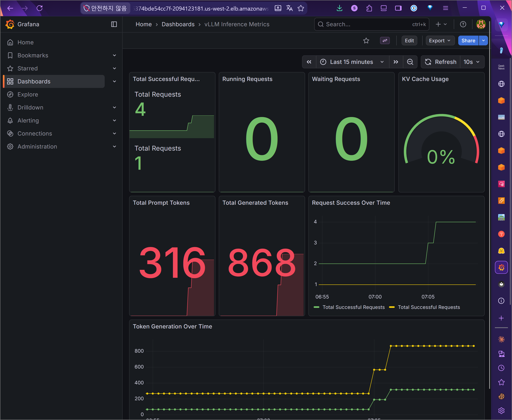Open the Last 15 minutes time picker
The width and height of the screenshot is (512, 420).
(352, 62)
